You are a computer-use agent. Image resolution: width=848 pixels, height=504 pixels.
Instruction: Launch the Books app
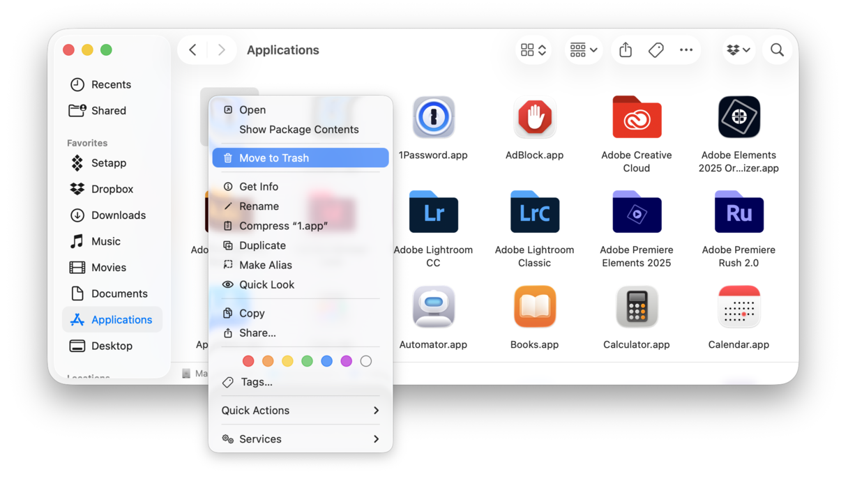coord(534,306)
